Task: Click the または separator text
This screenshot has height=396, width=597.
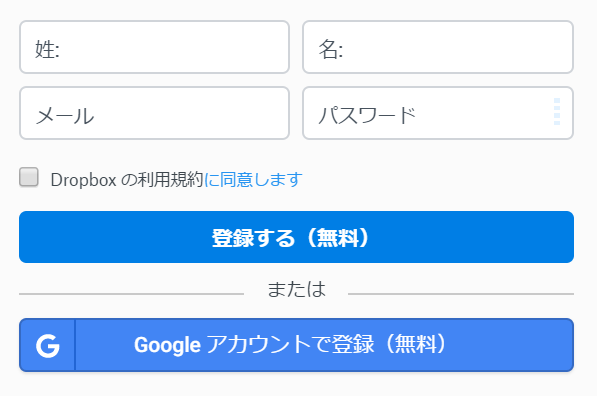Action: (x=297, y=289)
